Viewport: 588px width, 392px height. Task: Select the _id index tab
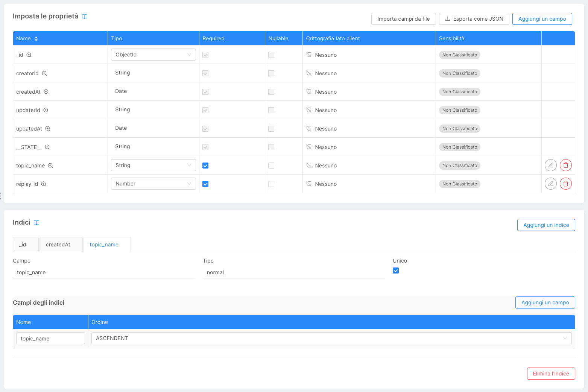[25, 244]
